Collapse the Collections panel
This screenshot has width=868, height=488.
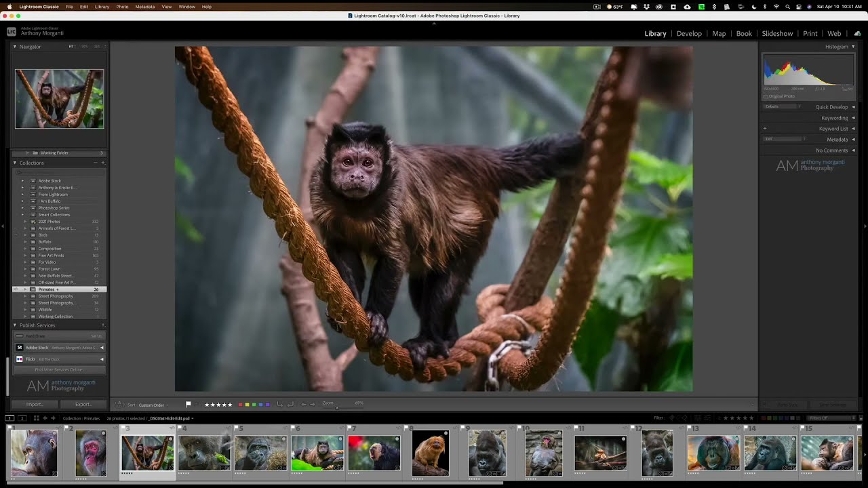click(15, 163)
